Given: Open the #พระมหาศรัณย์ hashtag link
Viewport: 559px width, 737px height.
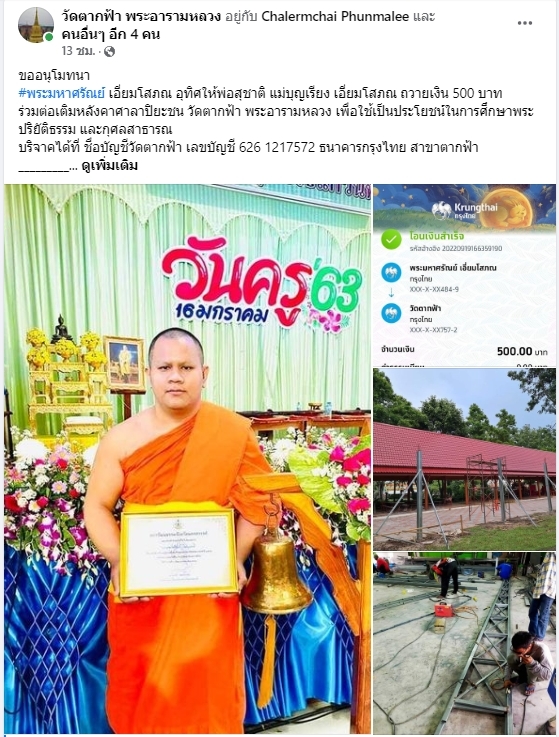Looking at the screenshot, I should 62,94.
